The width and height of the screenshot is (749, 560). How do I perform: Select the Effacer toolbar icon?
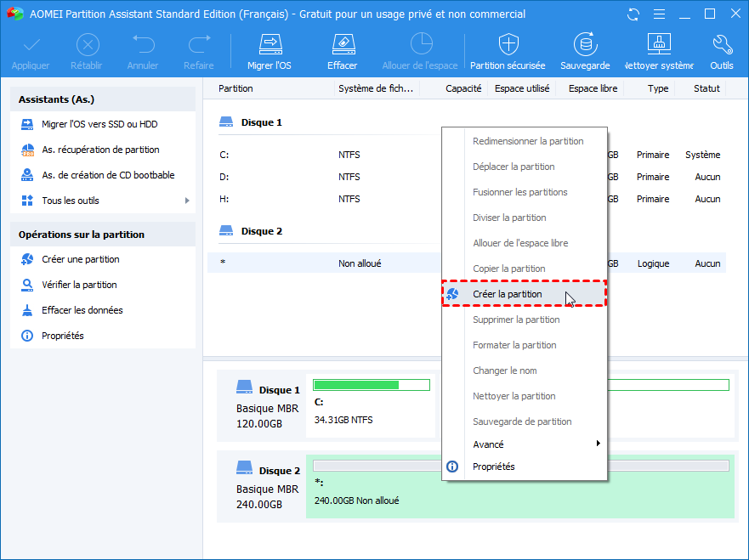tap(343, 44)
